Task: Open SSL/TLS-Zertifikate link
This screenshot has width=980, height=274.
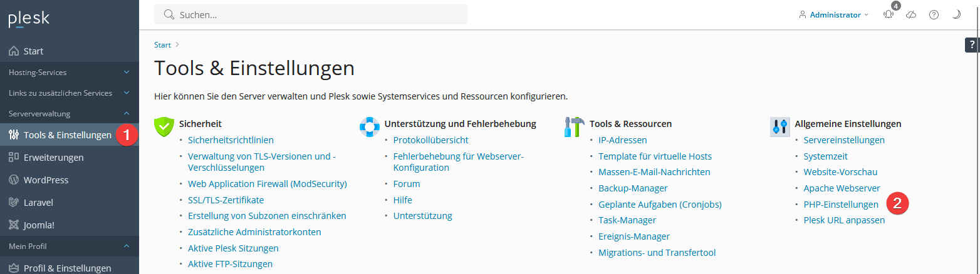Action: (226, 200)
